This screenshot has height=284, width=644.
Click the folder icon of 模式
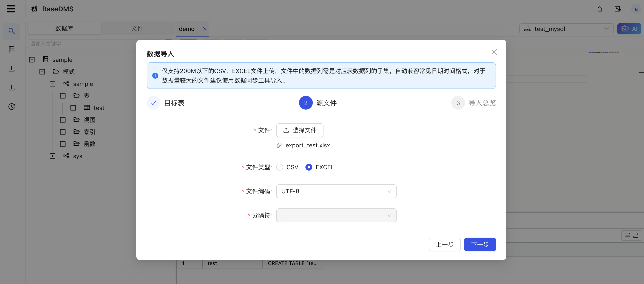tap(56, 72)
